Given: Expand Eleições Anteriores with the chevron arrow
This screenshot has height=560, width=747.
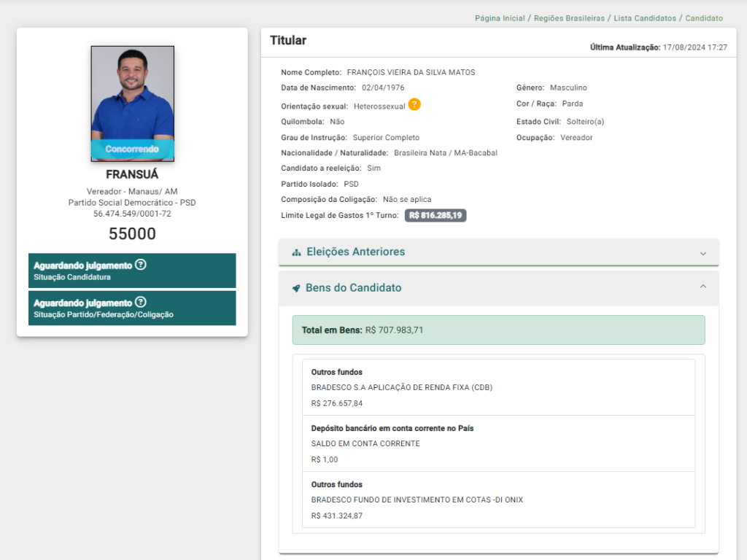Looking at the screenshot, I should pyautogui.click(x=703, y=253).
